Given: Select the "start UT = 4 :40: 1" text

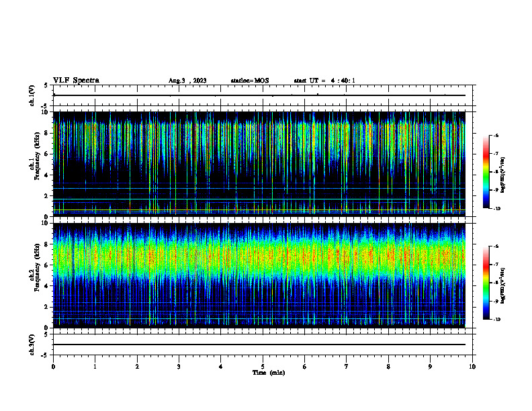Looking at the screenshot, I should coord(324,81).
